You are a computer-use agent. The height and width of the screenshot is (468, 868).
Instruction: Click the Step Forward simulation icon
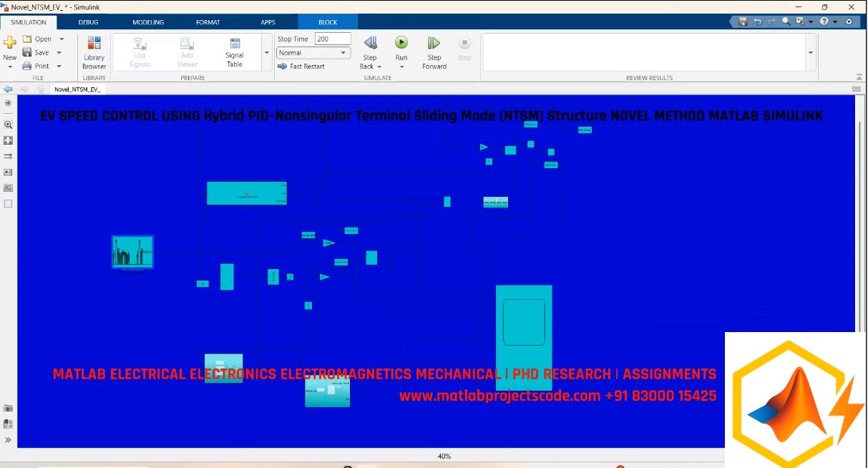point(433,44)
